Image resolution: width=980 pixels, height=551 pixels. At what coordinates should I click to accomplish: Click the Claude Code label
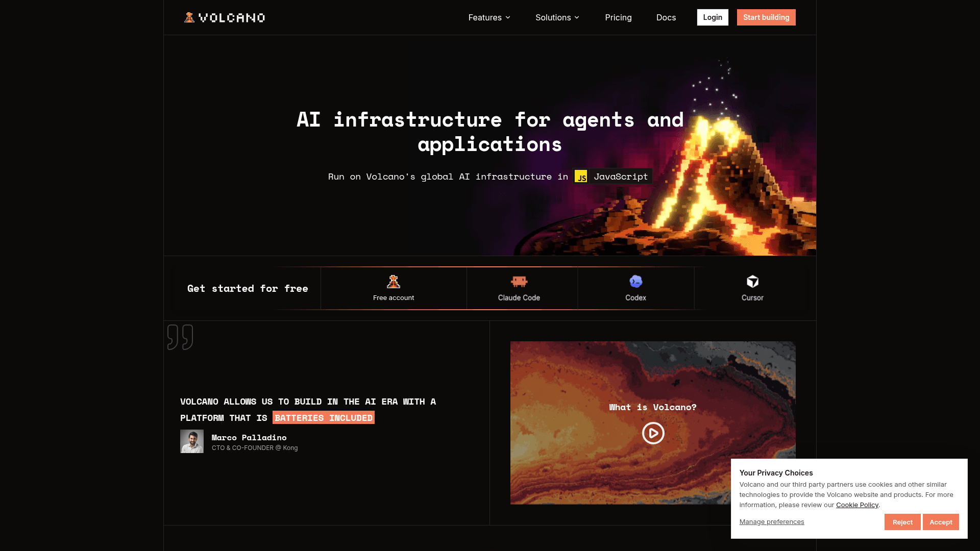(x=519, y=298)
